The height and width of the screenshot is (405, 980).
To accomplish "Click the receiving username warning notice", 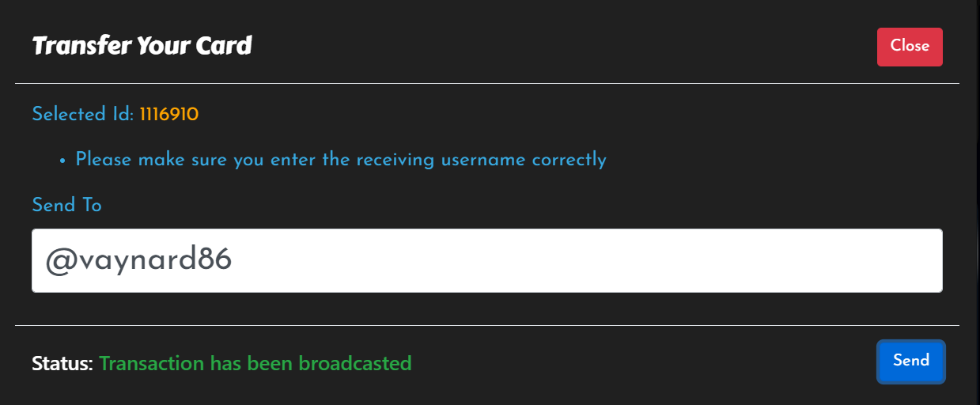I will tap(341, 160).
